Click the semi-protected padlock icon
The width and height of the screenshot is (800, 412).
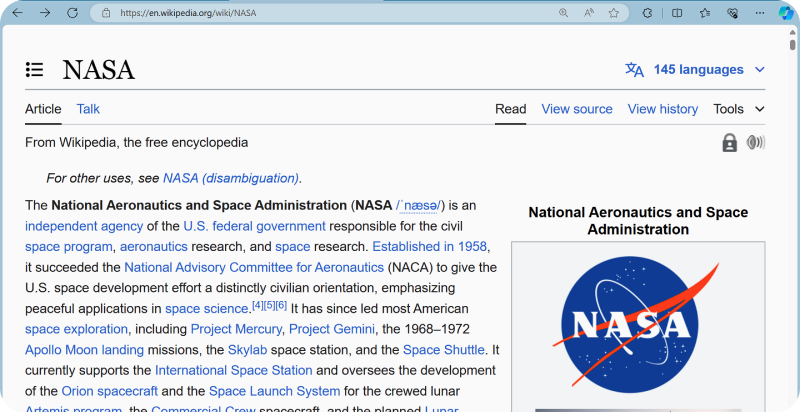pyautogui.click(x=730, y=143)
